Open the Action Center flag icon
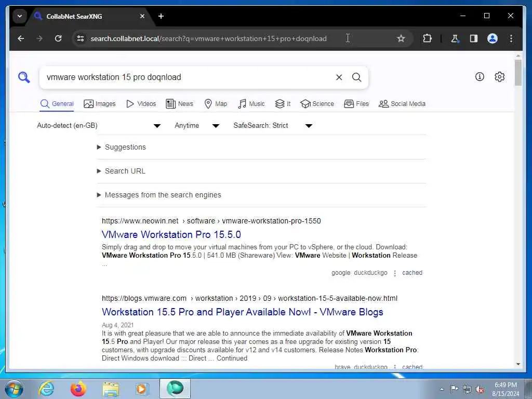The height and width of the screenshot is (399, 532). point(454,389)
